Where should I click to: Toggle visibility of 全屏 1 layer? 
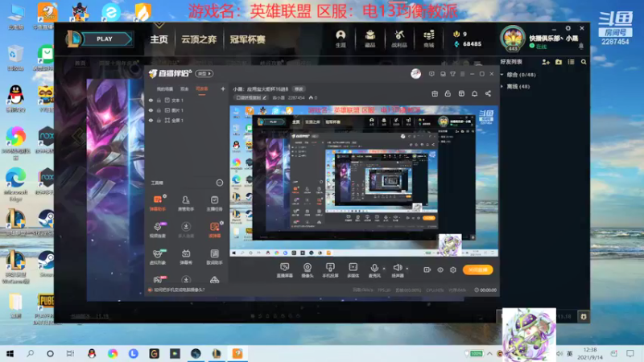[x=151, y=121]
